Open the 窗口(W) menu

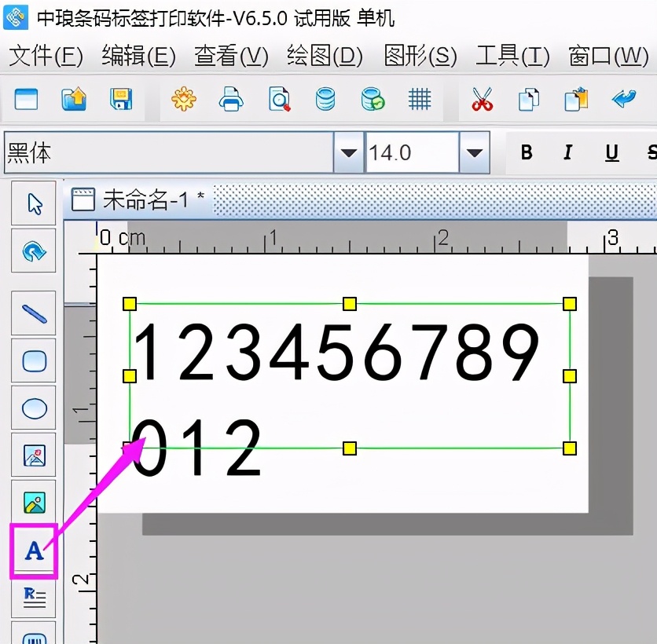point(608,56)
